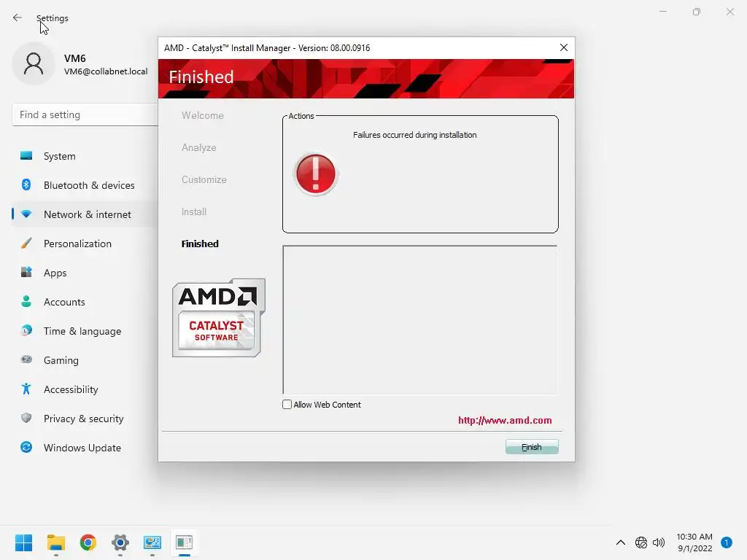Show hidden system tray icons
Viewport: 747px width, 560px height.
click(x=621, y=542)
